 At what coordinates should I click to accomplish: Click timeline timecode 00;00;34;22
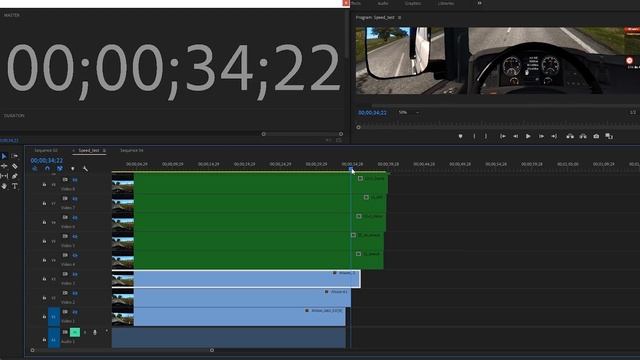(47, 160)
